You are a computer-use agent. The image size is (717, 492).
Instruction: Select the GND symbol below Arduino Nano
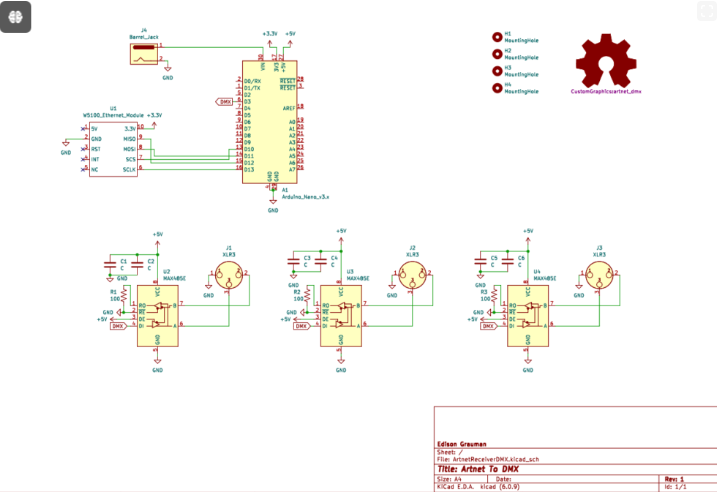273,205
